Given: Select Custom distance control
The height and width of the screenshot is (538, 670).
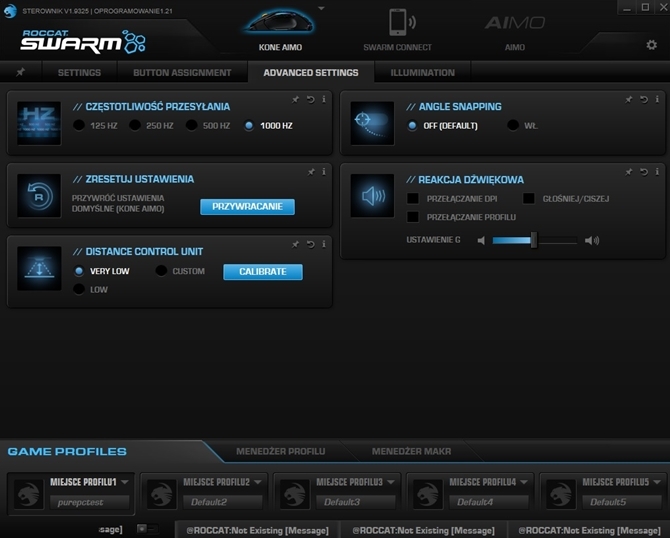Looking at the screenshot, I should 161,271.
